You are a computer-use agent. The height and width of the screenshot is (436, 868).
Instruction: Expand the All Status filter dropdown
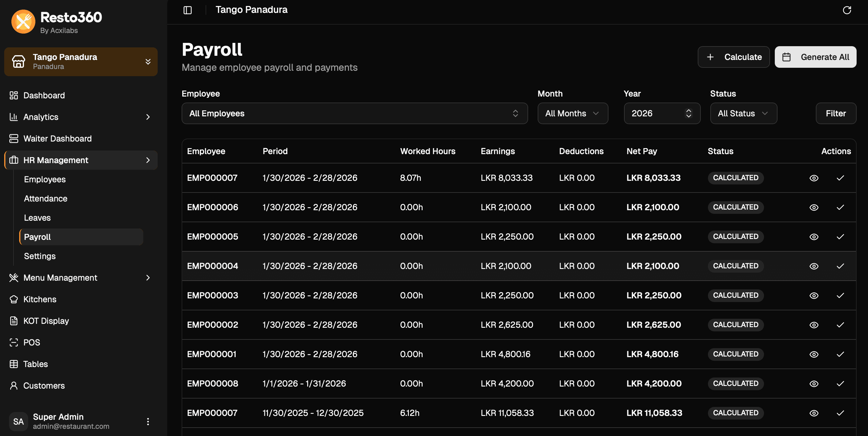pyautogui.click(x=743, y=113)
